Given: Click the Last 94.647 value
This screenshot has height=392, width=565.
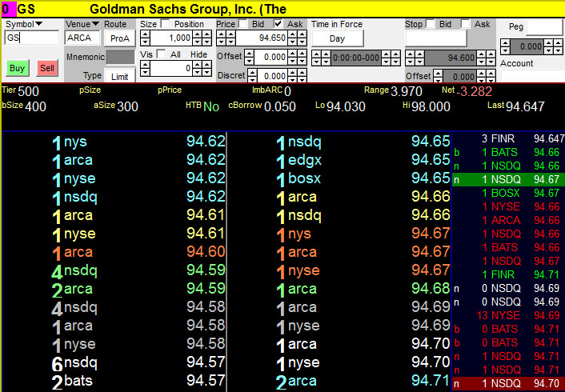Looking at the screenshot, I should (525, 106).
